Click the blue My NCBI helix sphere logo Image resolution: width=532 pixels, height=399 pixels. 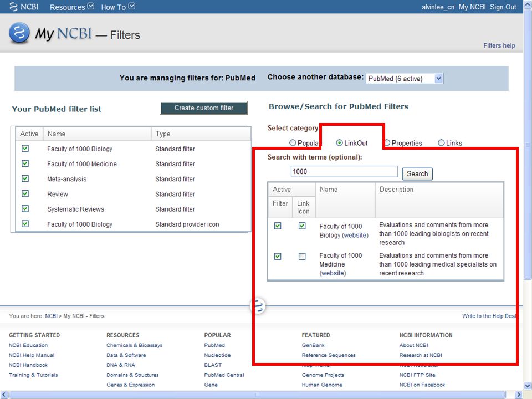(x=19, y=33)
